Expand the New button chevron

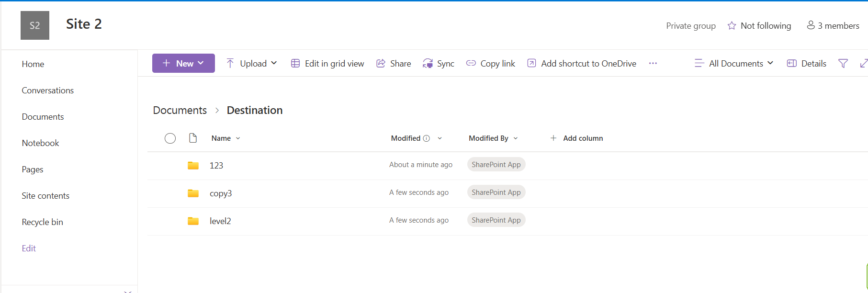[x=201, y=63]
